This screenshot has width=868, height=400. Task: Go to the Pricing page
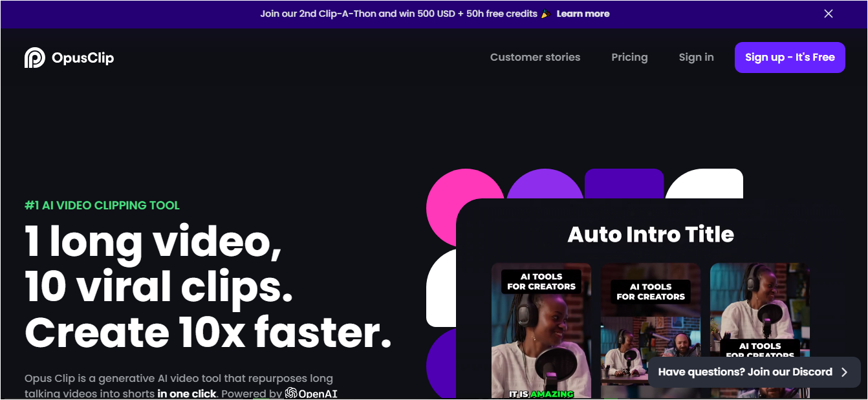(x=629, y=58)
